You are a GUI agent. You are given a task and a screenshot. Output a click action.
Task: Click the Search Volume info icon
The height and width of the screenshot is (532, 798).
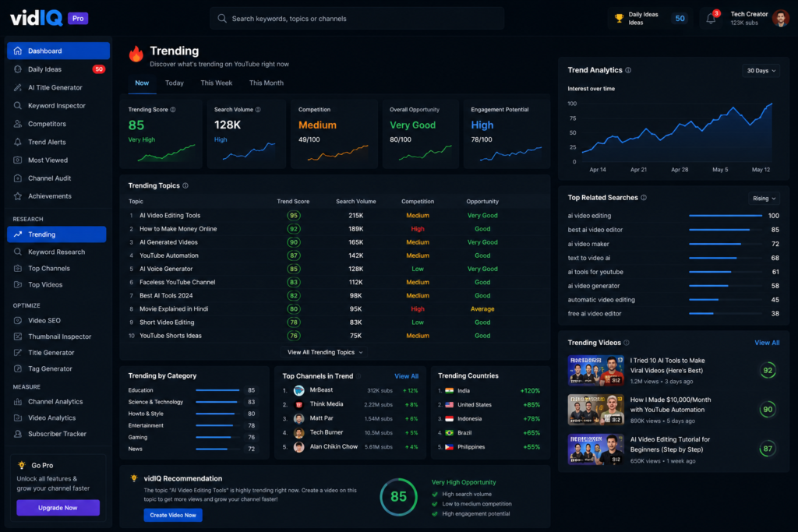coord(258,109)
